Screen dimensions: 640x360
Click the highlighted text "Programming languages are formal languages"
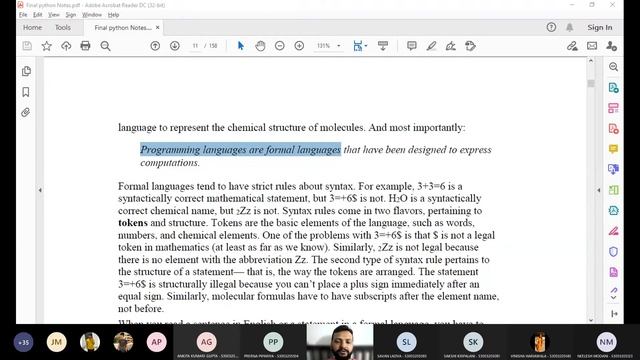tap(240, 149)
